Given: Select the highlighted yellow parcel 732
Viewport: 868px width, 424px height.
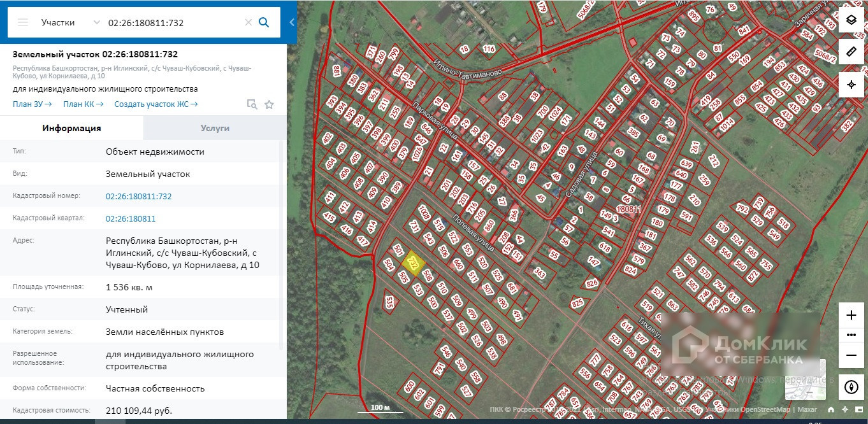Looking at the screenshot, I should [x=415, y=264].
